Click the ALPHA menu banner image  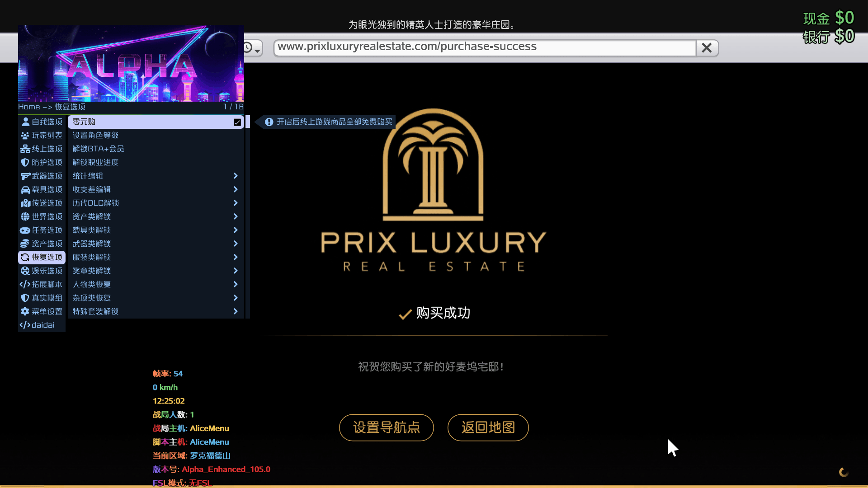click(131, 63)
